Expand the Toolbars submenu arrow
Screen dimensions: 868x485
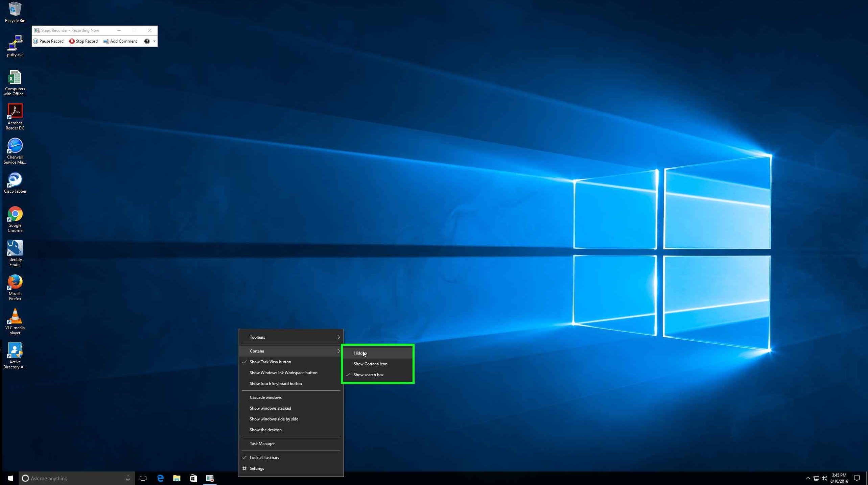[x=338, y=337]
